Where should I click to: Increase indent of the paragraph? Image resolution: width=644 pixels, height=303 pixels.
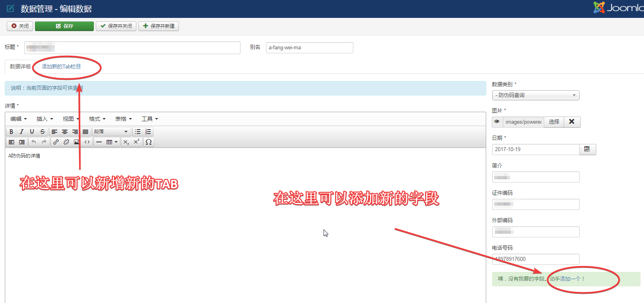(x=22, y=142)
